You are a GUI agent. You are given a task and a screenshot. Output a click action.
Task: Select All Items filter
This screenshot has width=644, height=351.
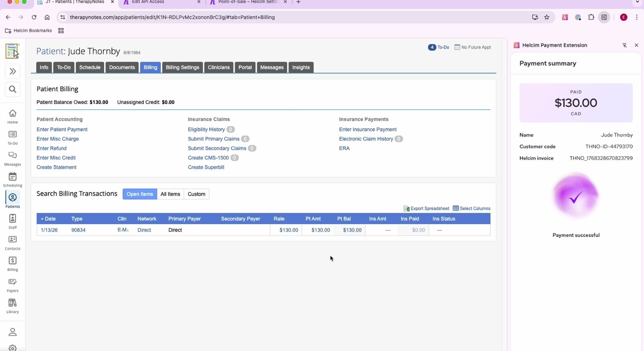[x=170, y=194]
